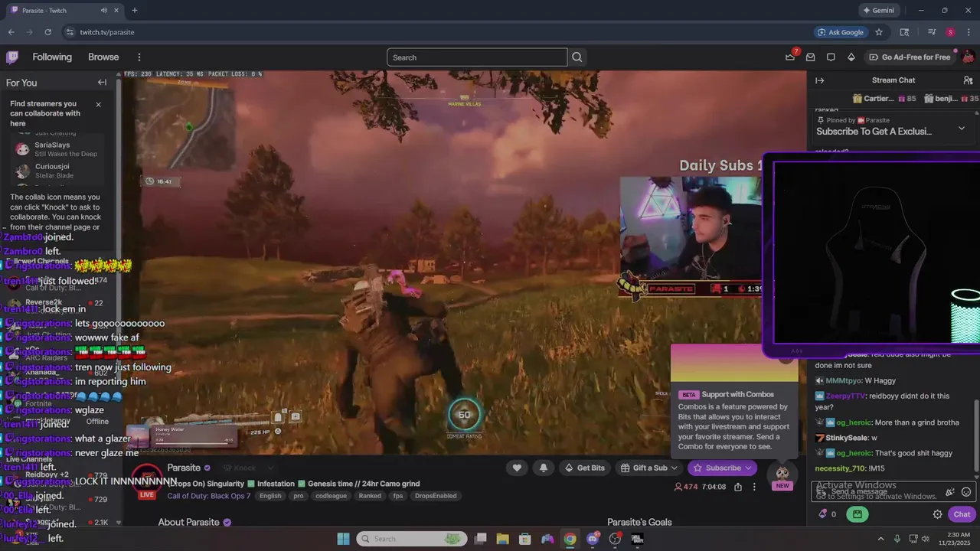The height and width of the screenshot is (551, 980).
Task: Show hidden system tray icons
Action: pyautogui.click(x=880, y=539)
